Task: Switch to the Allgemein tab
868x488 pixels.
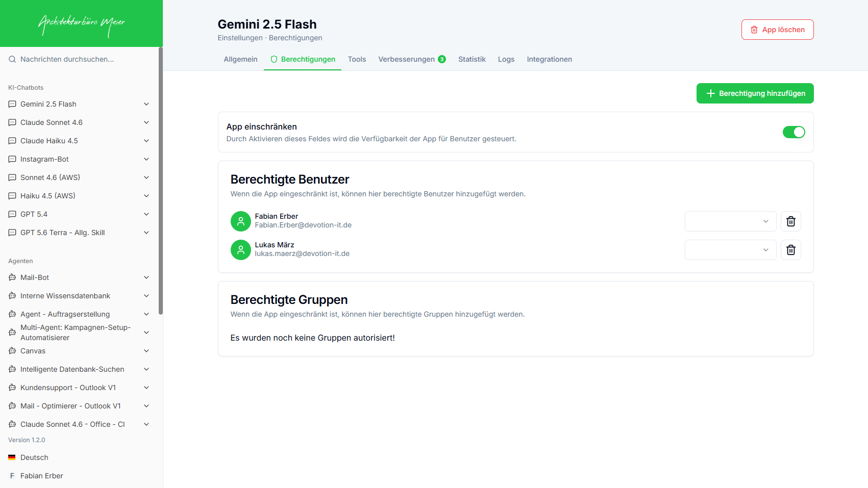Action: [x=240, y=59]
